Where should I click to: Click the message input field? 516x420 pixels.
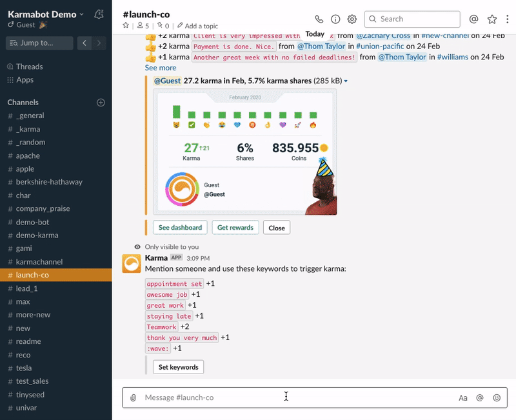(284, 397)
